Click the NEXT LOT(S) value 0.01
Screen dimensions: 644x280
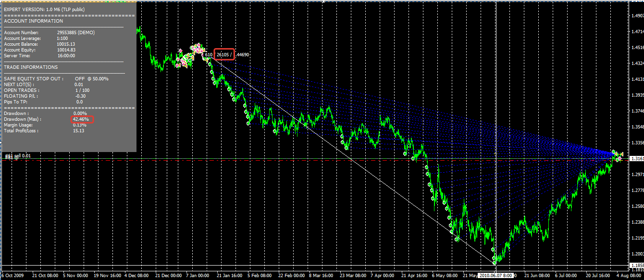[79, 84]
